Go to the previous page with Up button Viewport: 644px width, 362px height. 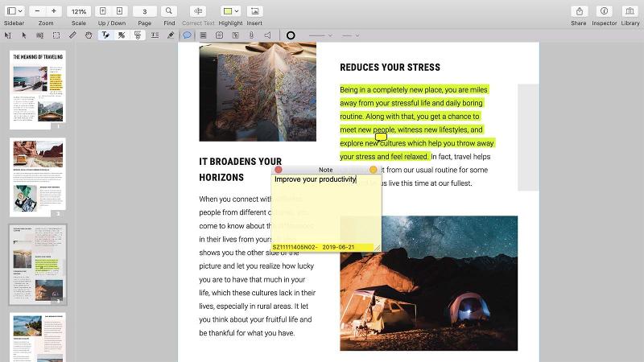coord(103,11)
